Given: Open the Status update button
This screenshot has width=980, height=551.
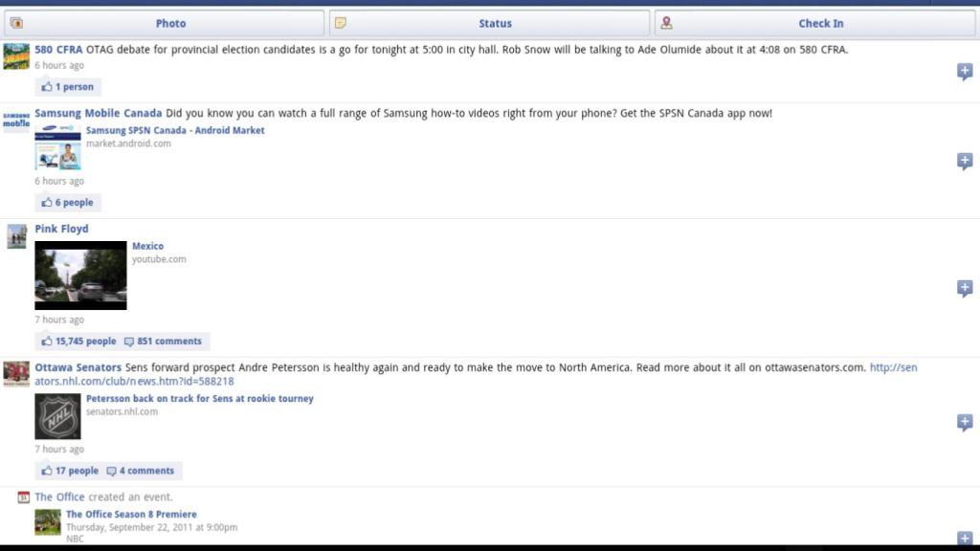Looking at the screenshot, I should (x=489, y=23).
